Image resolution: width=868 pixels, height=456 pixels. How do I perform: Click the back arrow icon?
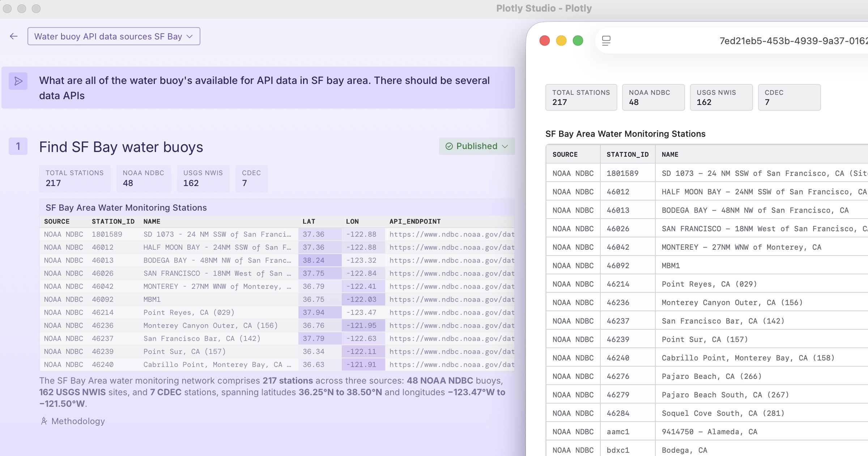pos(14,36)
